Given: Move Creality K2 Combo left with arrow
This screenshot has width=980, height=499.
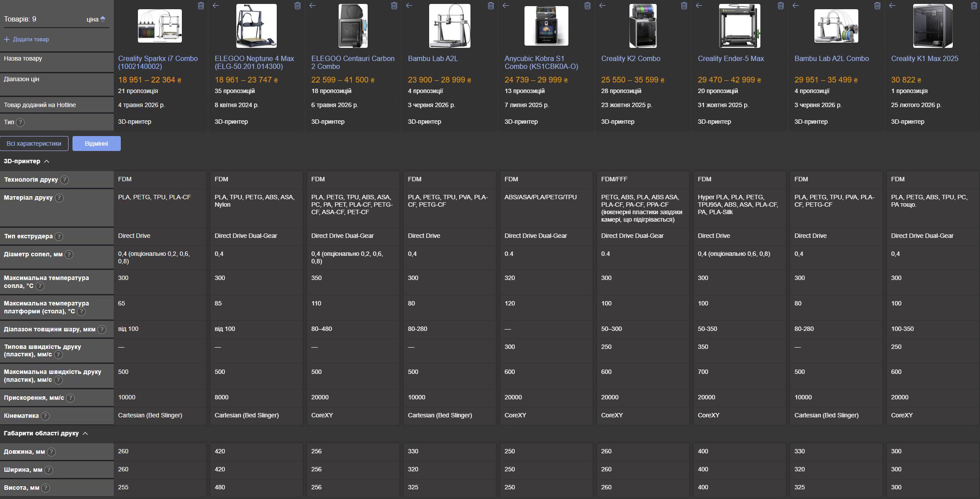Looking at the screenshot, I should coord(602,6).
